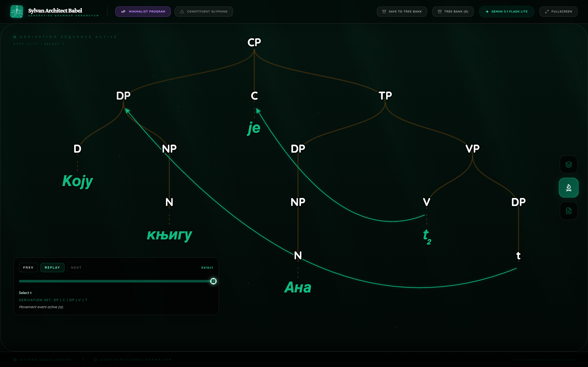
Task: Click the word 'Kojy' leaf
Action: pyautogui.click(x=77, y=181)
